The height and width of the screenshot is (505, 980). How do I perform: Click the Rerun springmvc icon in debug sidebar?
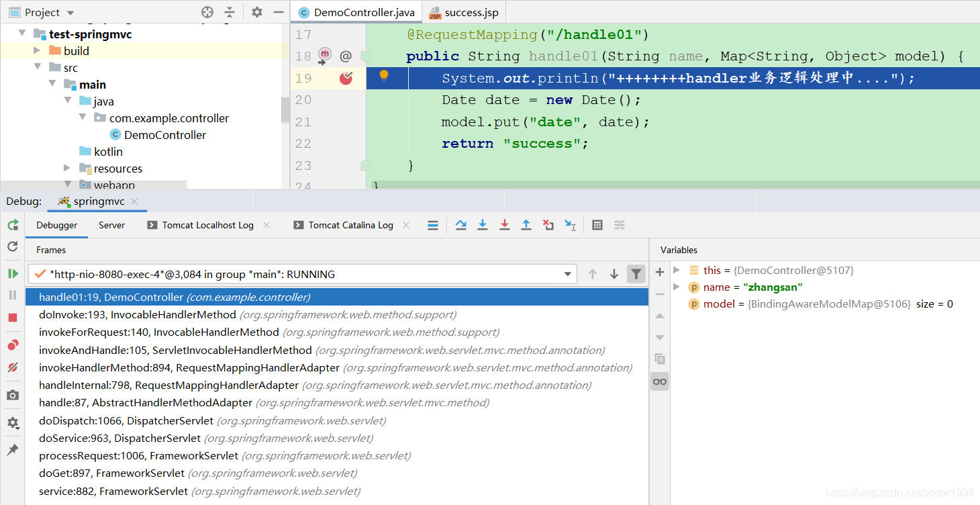click(13, 225)
